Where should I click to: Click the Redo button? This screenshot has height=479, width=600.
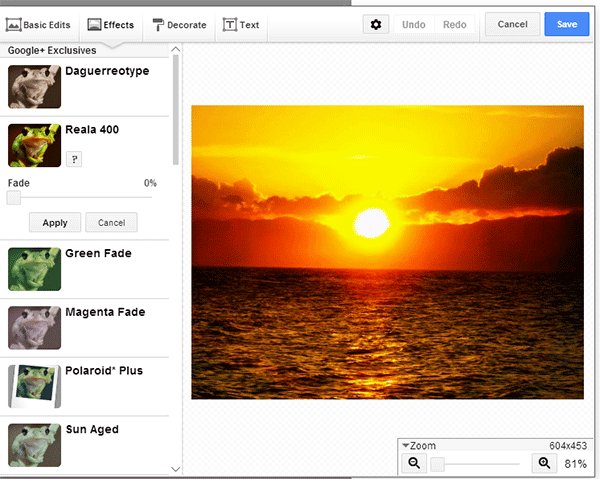pyautogui.click(x=455, y=25)
